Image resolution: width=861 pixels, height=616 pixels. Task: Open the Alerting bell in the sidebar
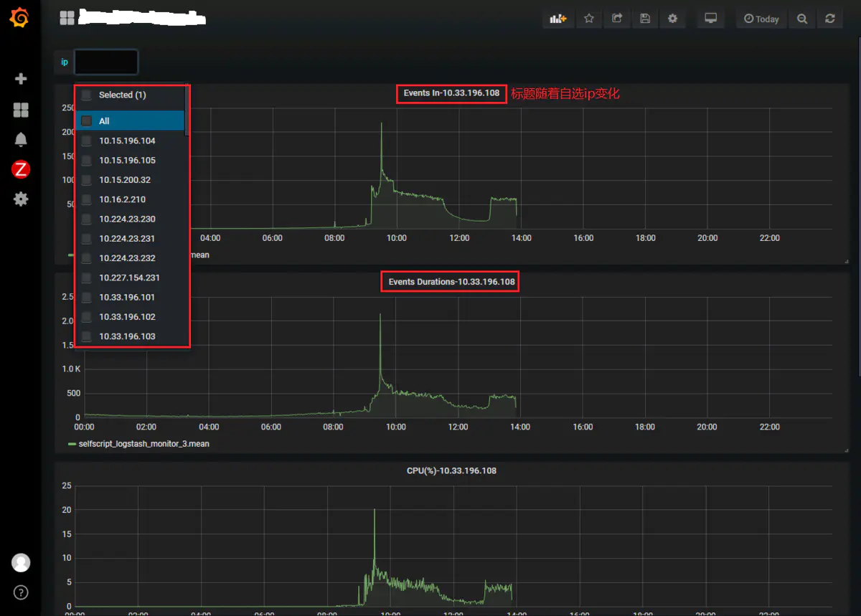coord(20,139)
